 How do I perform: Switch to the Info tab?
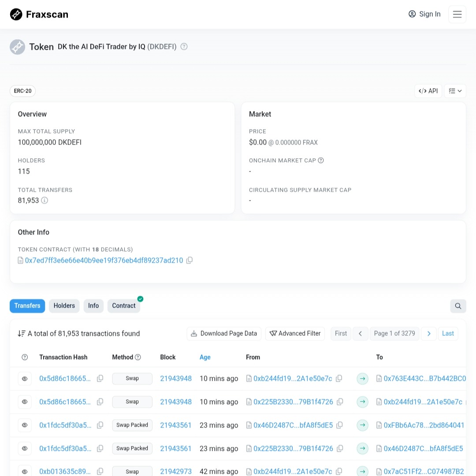point(93,306)
